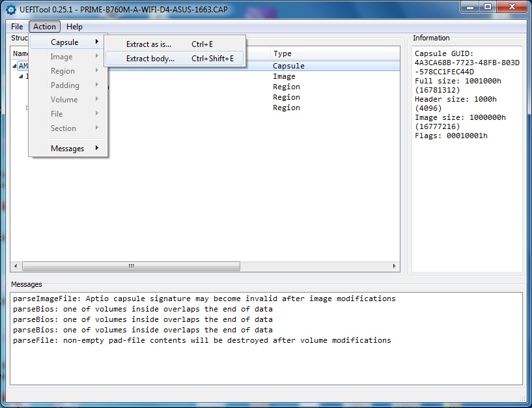Screen dimensions: 532x408
Task: Choose Extract as is... from Capsule submenu
Action: pyautogui.click(x=148, y=44)
